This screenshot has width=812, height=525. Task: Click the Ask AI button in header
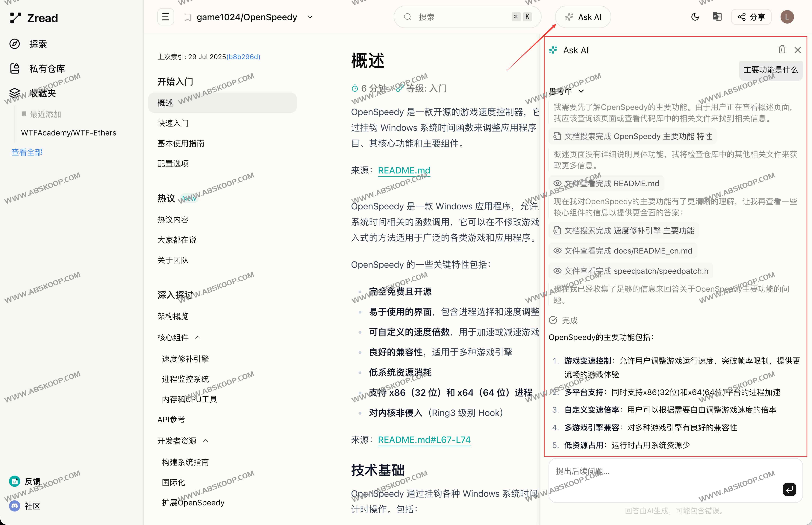click(583, 17)
